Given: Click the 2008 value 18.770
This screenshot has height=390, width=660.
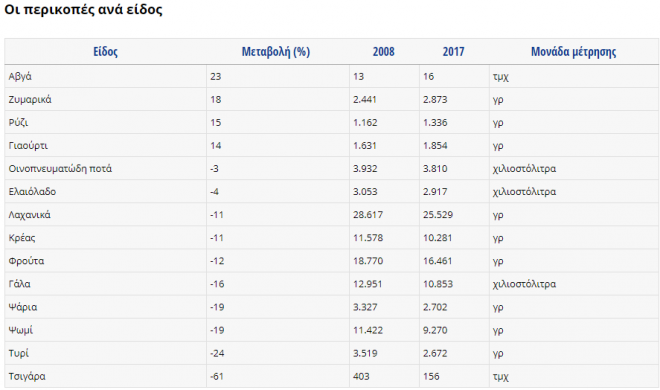Looking at the screenshot, I should (368, 261).
